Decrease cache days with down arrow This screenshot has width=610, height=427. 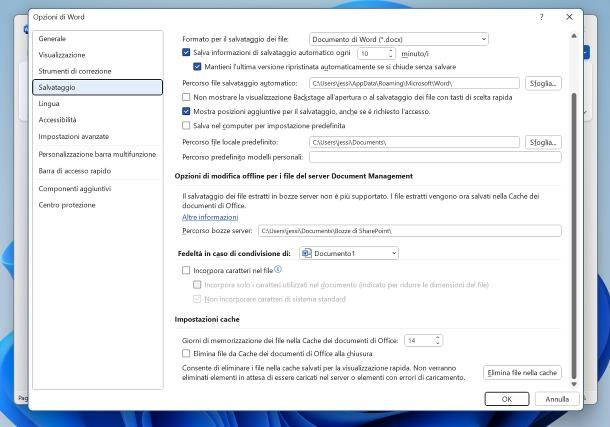pyautogui.click(x=438, y=343)
